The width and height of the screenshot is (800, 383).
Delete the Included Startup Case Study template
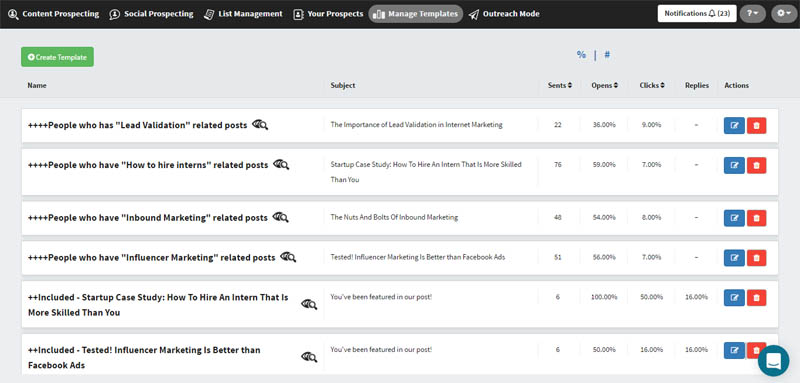[757, 297]
